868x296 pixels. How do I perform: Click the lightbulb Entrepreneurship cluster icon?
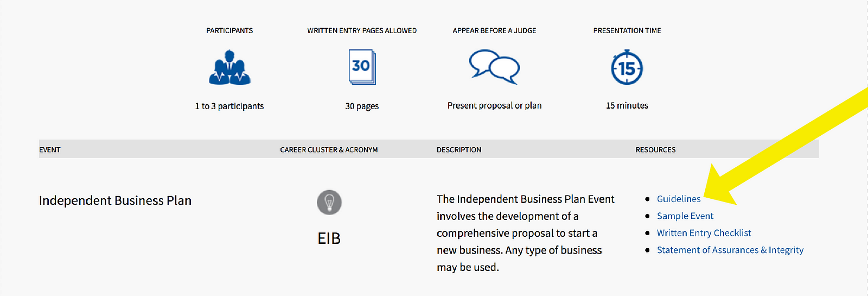(329, 203)
